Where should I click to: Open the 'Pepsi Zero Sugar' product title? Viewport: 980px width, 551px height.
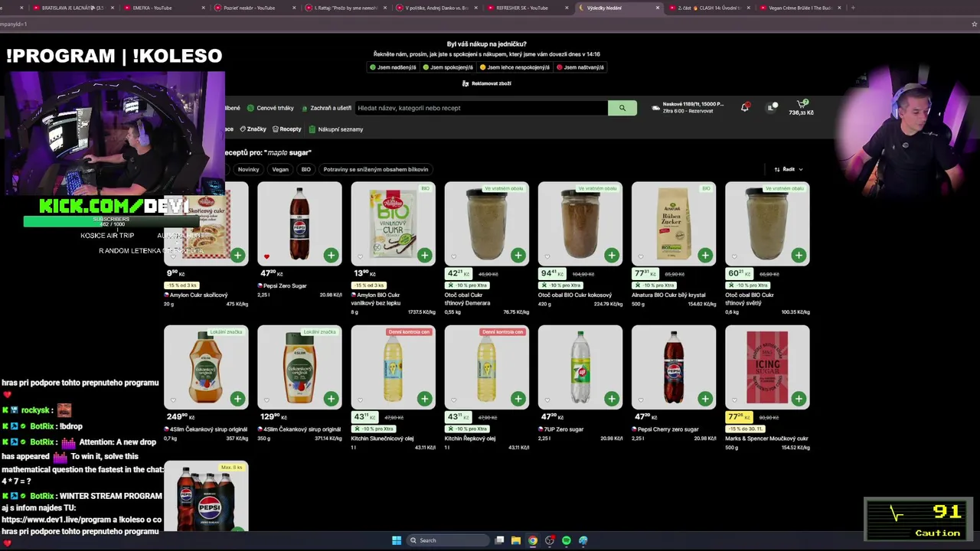pos(285,285)
